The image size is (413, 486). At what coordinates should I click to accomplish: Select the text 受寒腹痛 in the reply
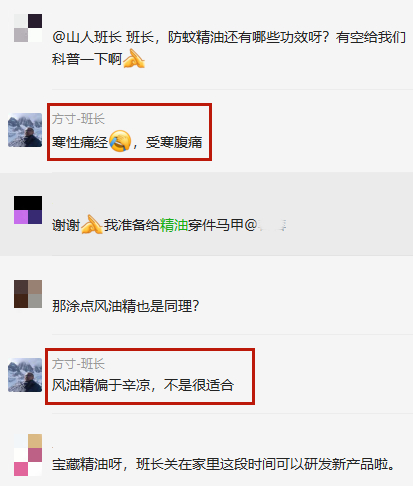point(174,142)
